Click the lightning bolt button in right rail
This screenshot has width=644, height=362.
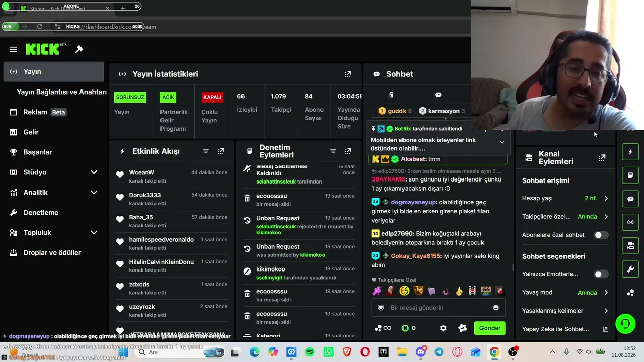click(x=630, y=152)
